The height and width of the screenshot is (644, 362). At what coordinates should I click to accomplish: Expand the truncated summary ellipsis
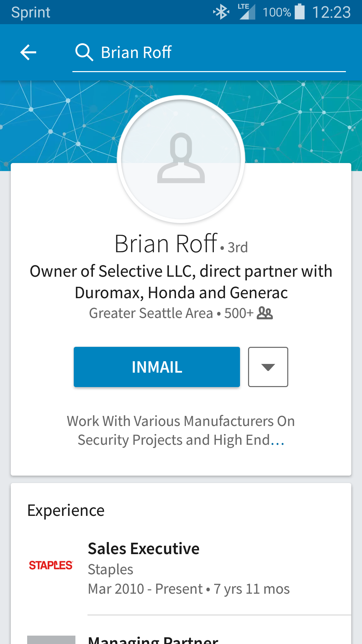tap(278, 440)
